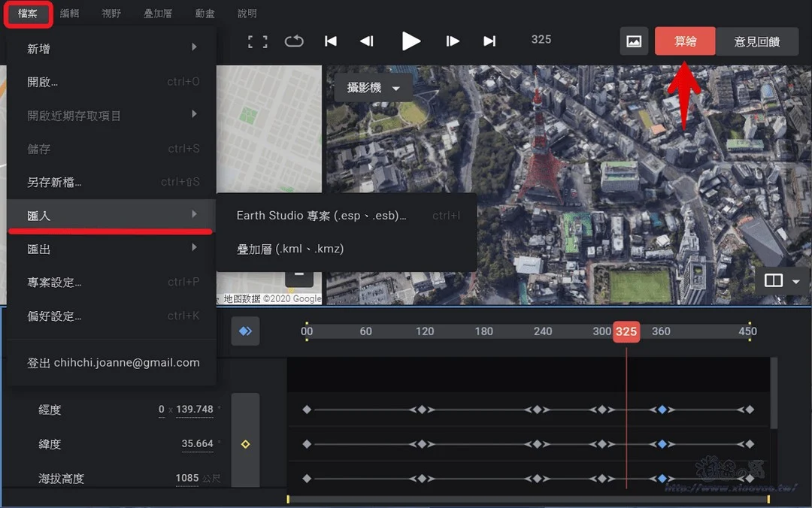
Task: Click the 325 playhead marker
Action: (x=626, y=331)
